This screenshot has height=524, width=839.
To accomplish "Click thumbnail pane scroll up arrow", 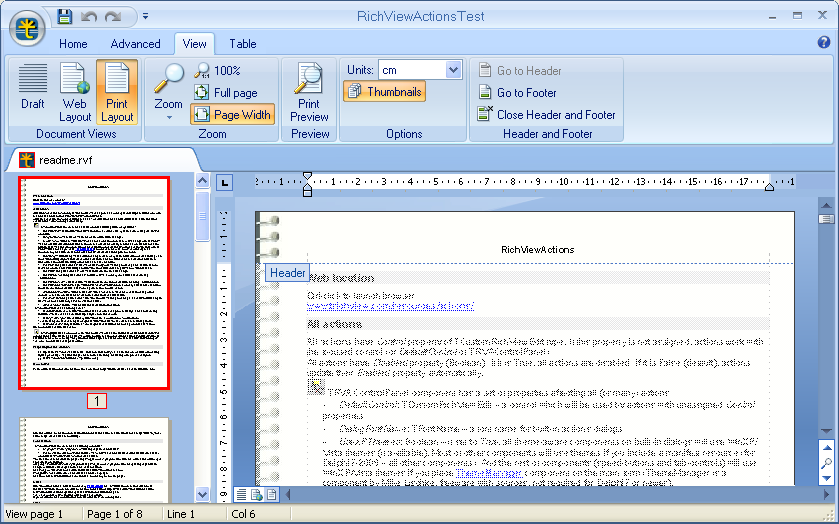I will coord(202,181).
